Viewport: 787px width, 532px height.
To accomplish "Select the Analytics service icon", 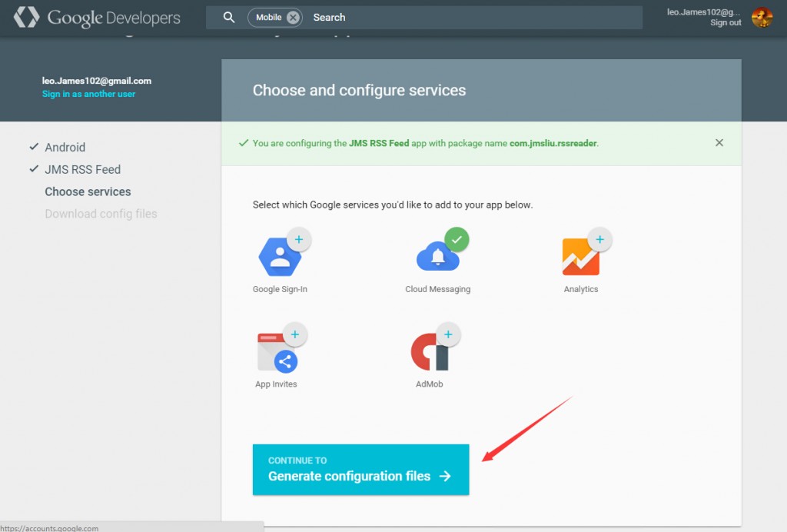I will pos(580,258).
